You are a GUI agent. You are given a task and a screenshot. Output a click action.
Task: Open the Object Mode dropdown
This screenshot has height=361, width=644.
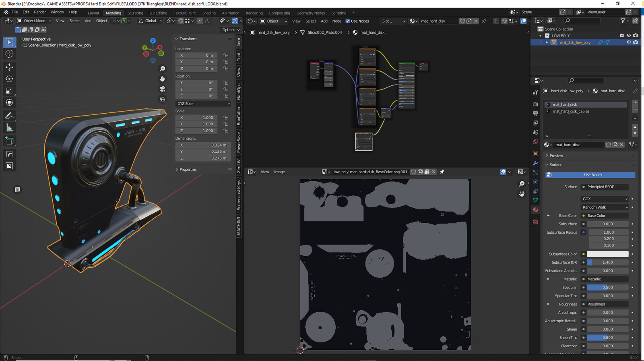[x=34, y=21]
